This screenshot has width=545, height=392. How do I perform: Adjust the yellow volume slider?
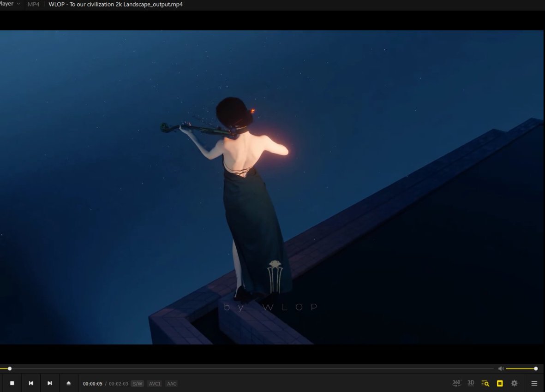coord(521,368)
